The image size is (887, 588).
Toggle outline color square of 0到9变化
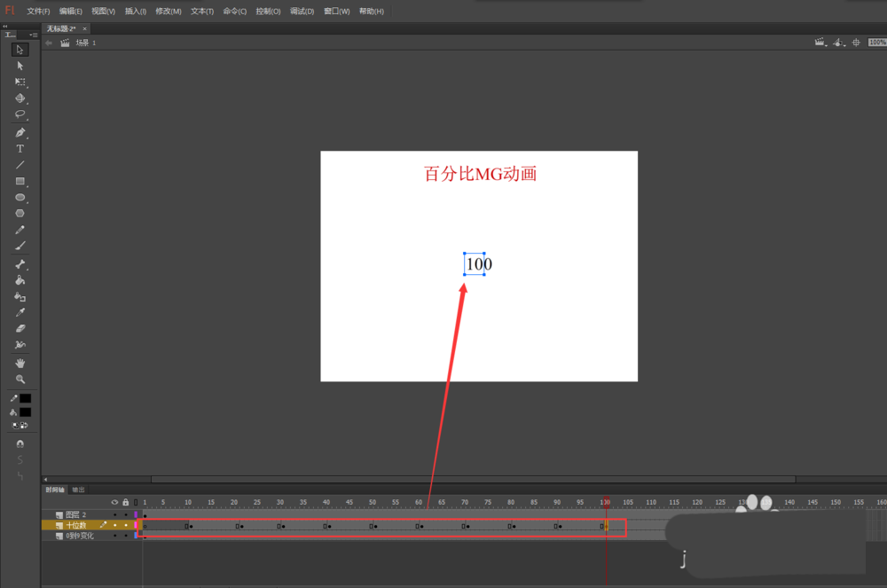tap(136, 536)
